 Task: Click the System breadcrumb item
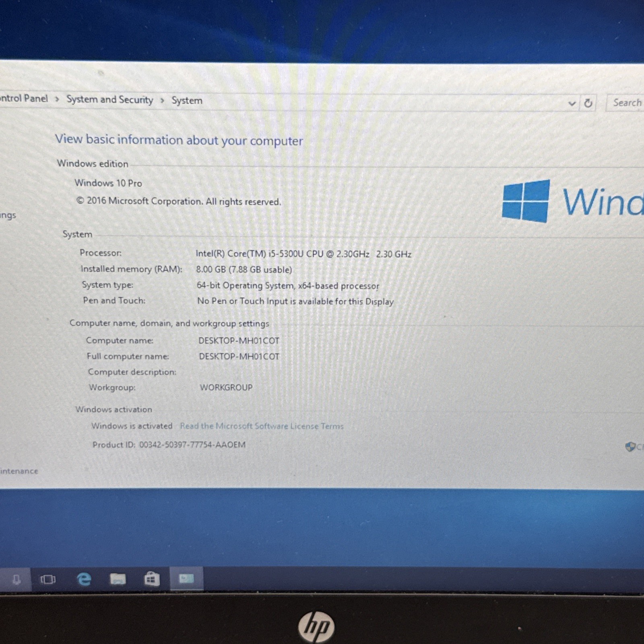tap(187, 100)
